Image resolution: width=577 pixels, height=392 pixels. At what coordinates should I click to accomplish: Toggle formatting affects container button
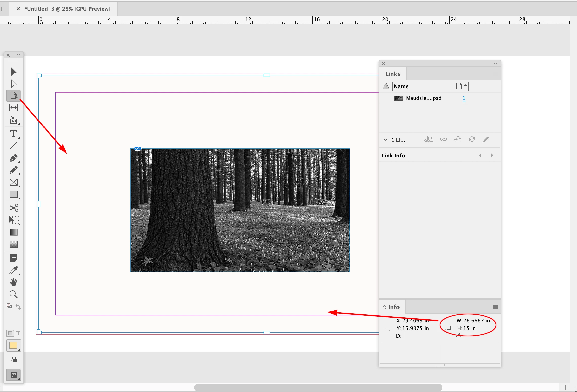(x=10, y=333)
